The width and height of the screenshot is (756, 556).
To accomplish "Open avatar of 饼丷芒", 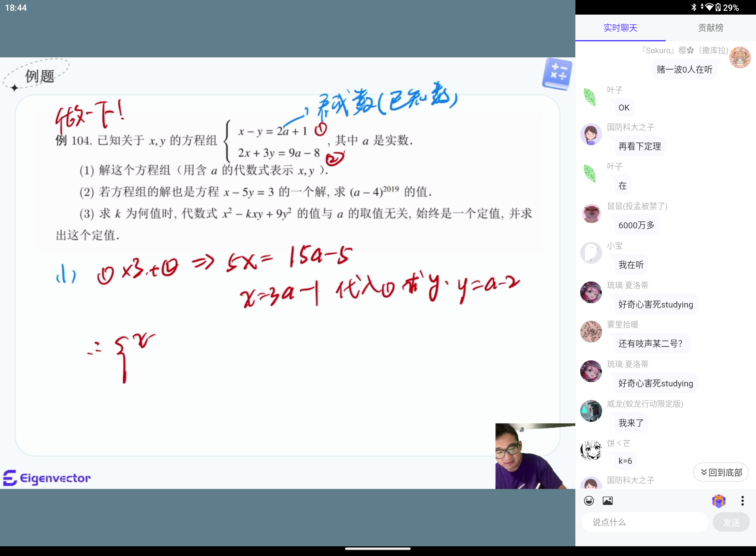I will [591, 450].
